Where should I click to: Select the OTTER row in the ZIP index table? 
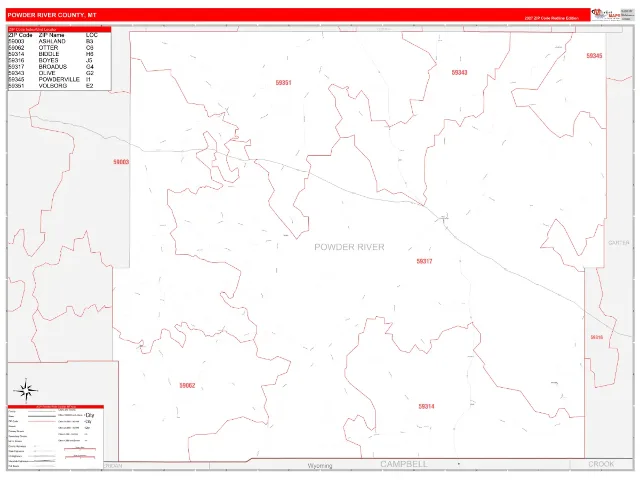[x=51, y=48]
